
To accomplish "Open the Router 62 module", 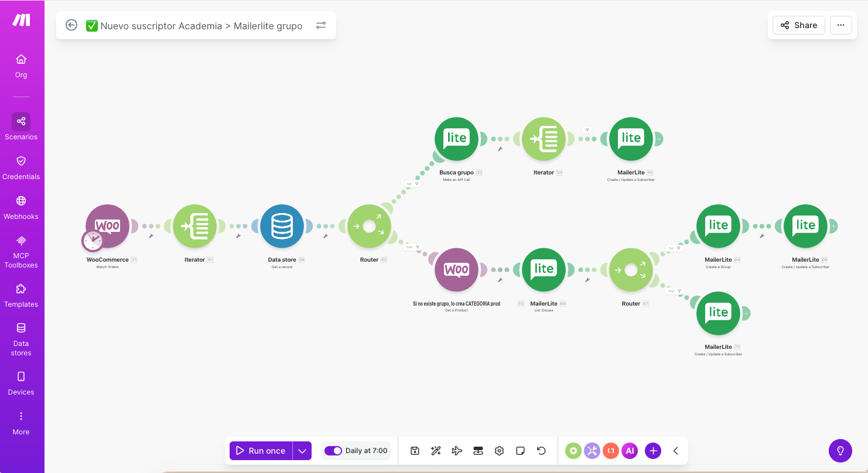I will pyautogui.click(x=369, y=226).
